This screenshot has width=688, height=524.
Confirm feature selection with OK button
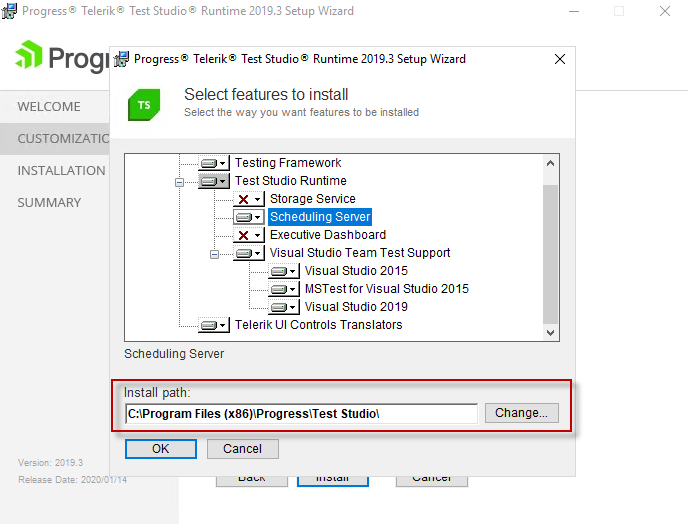161,449
